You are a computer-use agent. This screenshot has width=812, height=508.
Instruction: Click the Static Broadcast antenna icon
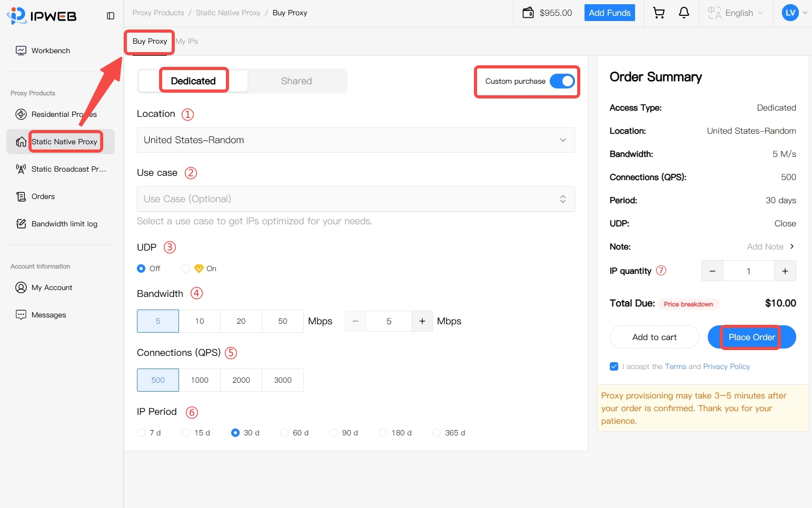(x=21, y=169)
